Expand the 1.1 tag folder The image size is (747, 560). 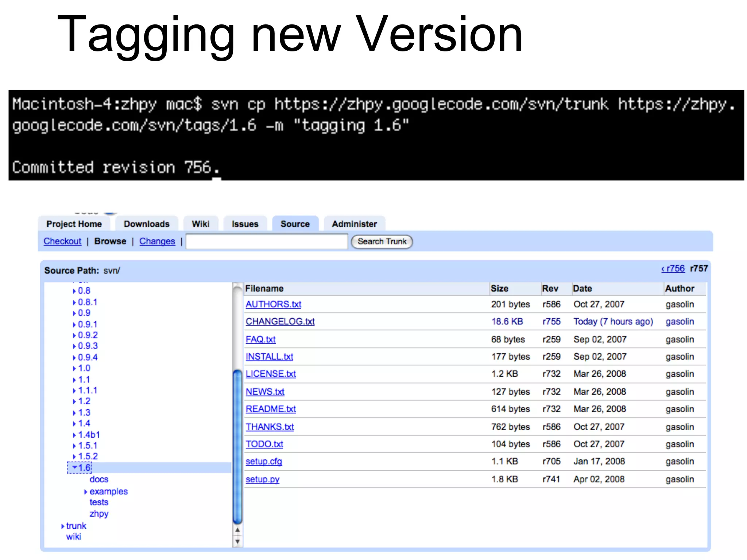tap(74, 380)
